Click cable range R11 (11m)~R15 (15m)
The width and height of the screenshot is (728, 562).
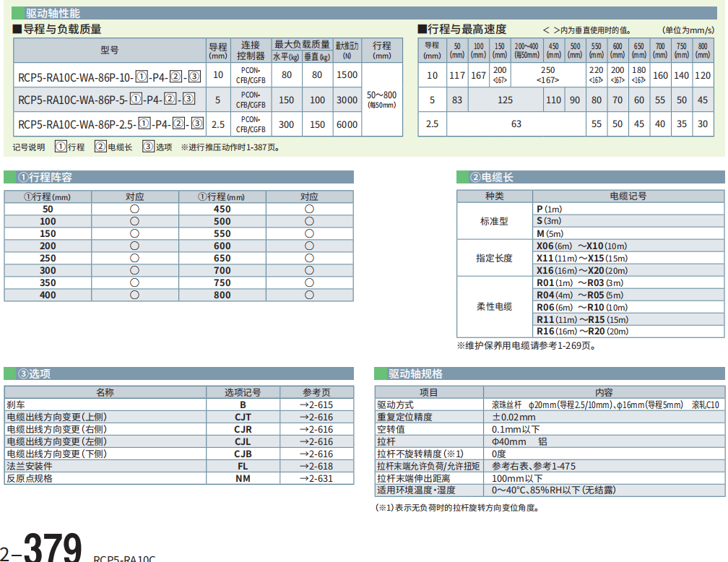(x=583, y=319)
